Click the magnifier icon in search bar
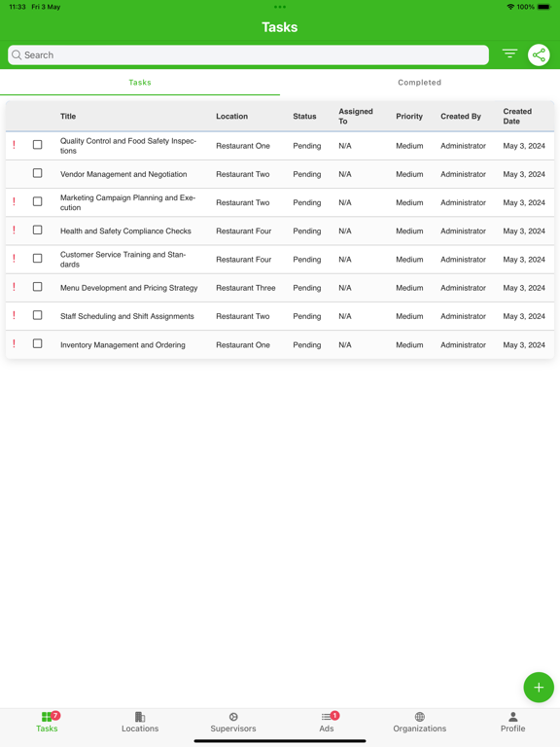The image size is (560, 747). [17, 54]
